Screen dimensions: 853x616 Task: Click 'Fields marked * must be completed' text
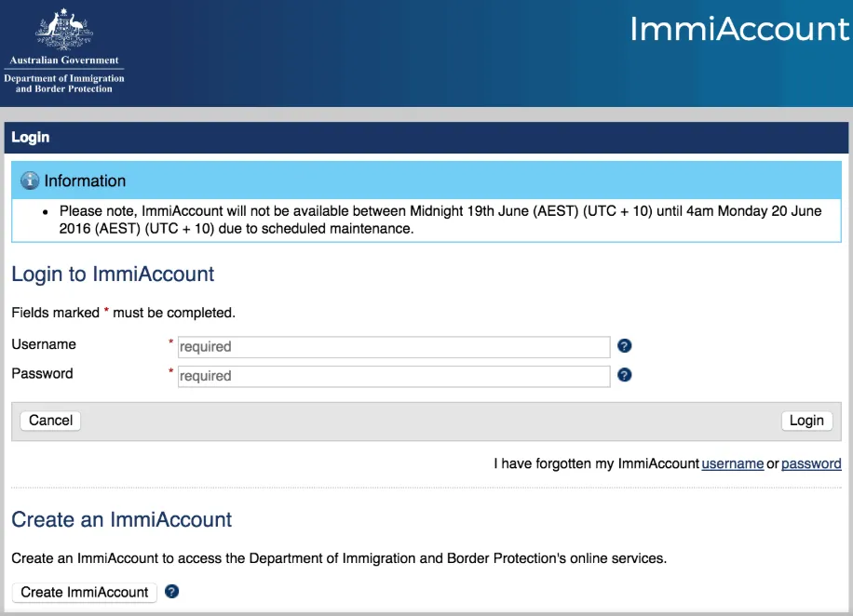(x=124, y=313)
